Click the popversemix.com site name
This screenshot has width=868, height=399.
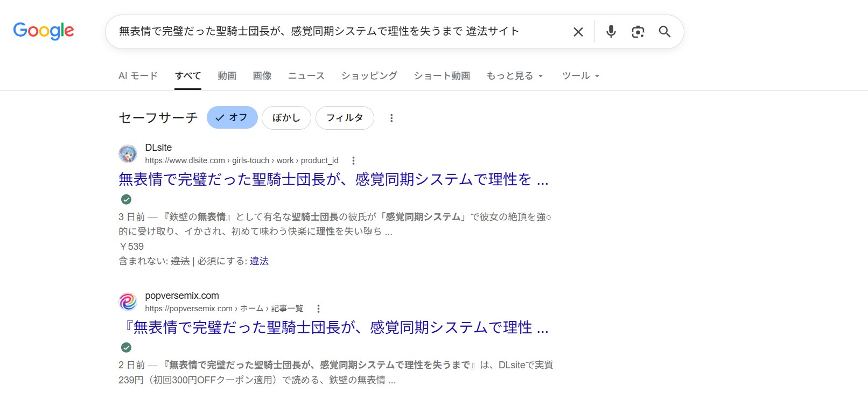pos(182,296)
